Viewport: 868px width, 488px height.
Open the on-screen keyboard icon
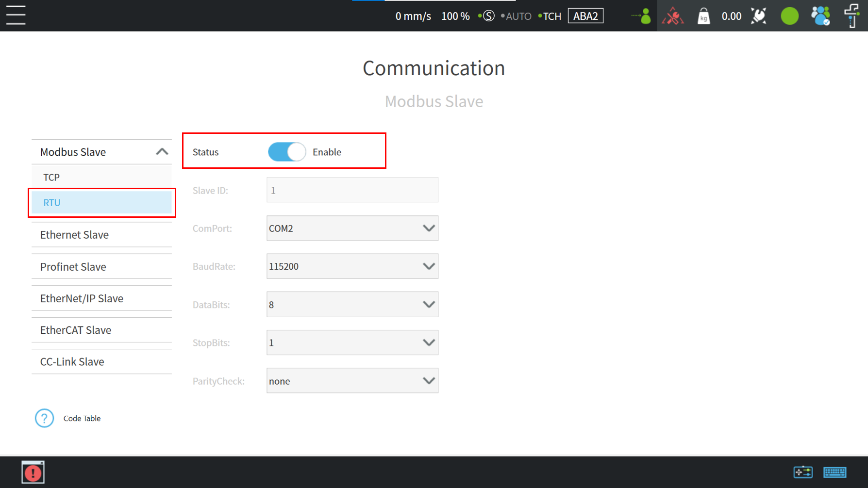coord(835,472)
